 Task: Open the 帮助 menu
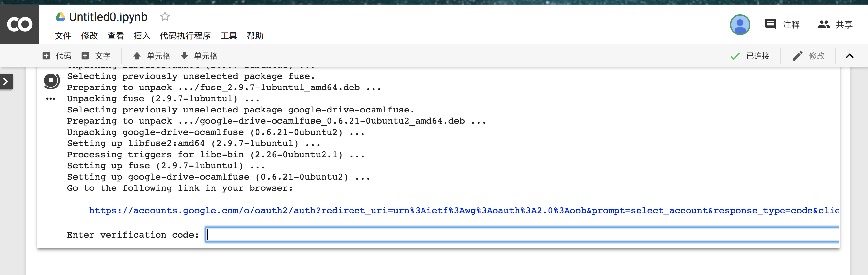click(x=255, y=36)
